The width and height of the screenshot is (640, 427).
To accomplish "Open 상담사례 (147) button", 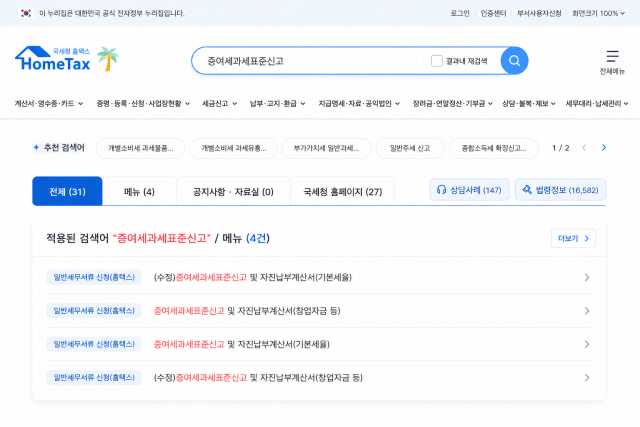I will click(x=469, y=190).
